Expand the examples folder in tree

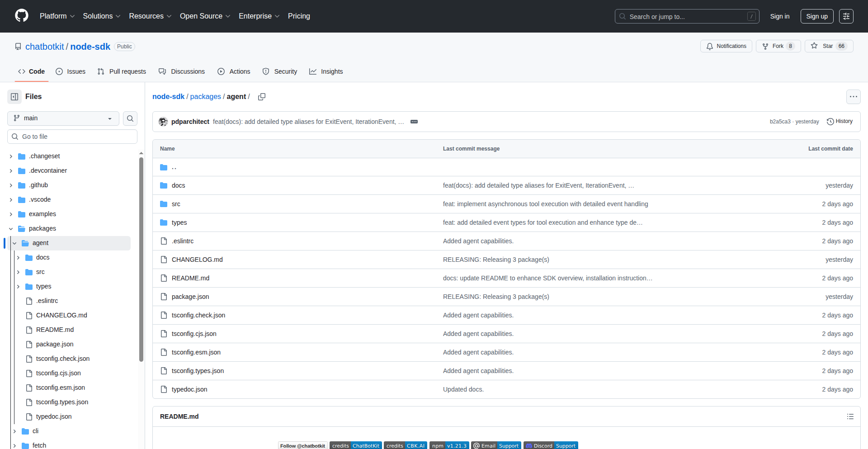[x=11, y=214]
